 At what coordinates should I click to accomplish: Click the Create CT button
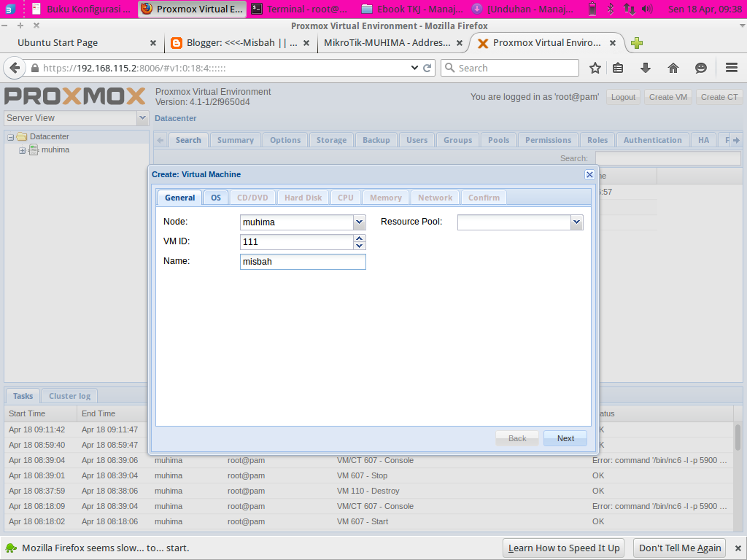click(719, 97)
